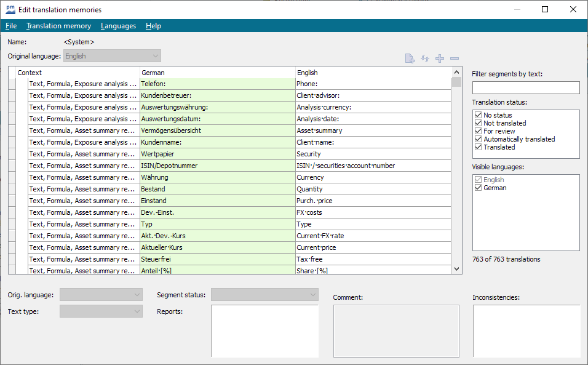Click the table scrollbar down arrow
This screenshot has height=365, width=588.
pyautogui.click(x=456, y=269)
